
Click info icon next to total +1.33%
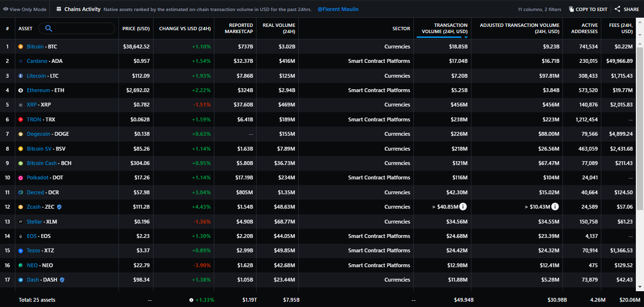point(191,300)
